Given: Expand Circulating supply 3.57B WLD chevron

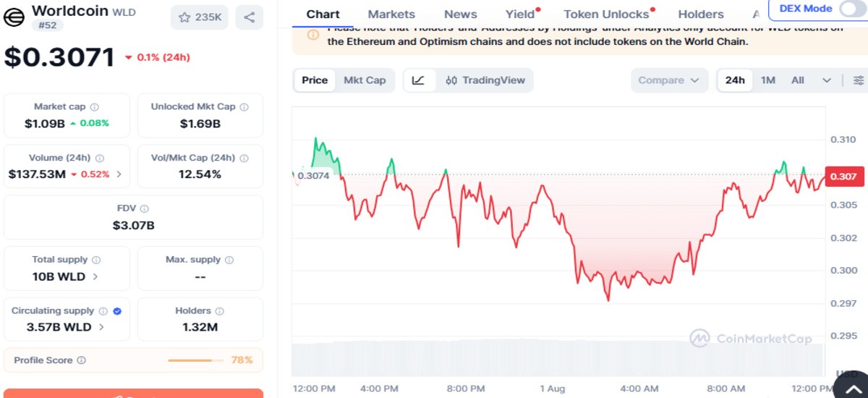Looking at the screenshot, I should [101, 327].
